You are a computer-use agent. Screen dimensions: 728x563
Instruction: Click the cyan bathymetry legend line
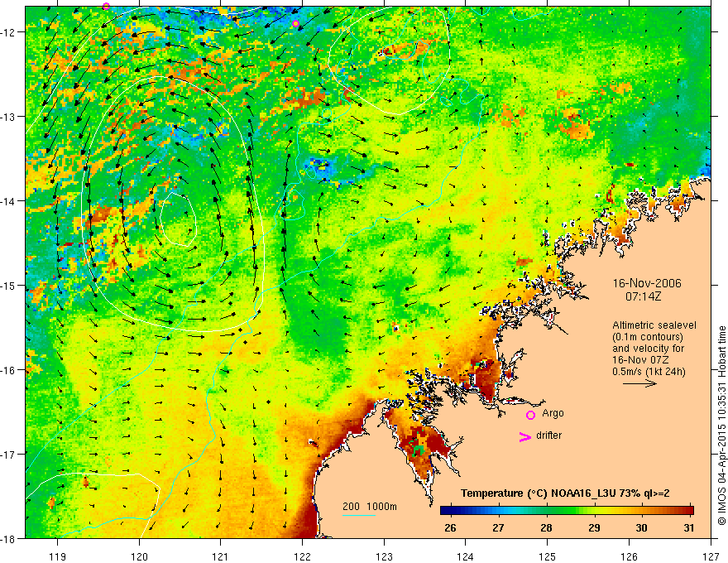pos(359,515)
